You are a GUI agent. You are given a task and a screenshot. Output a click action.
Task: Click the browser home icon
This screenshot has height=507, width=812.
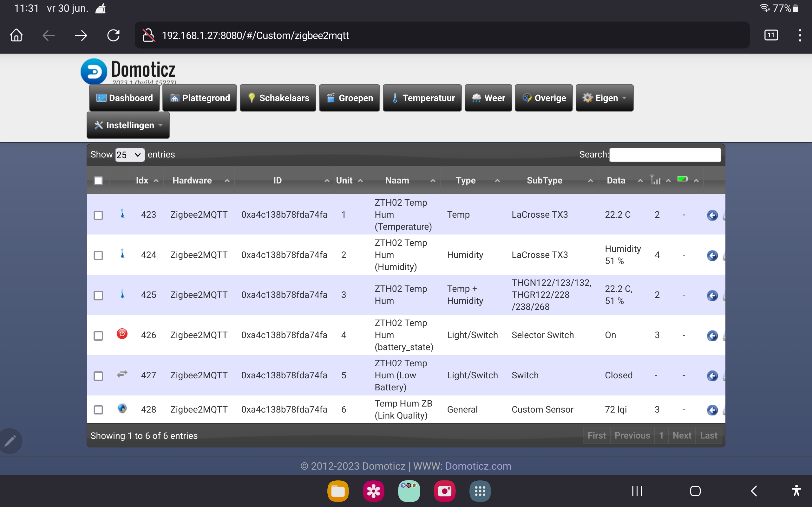point(16,35)
